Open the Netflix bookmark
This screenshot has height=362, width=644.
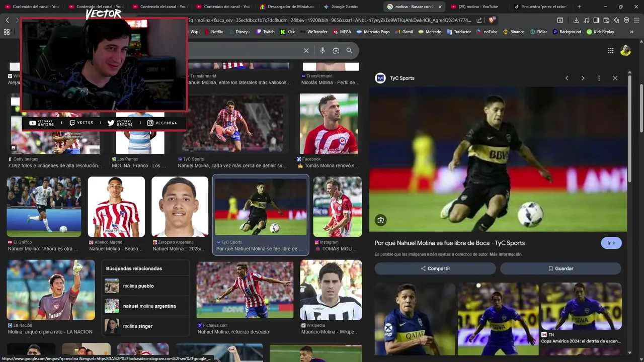click(x=213, y=32)
